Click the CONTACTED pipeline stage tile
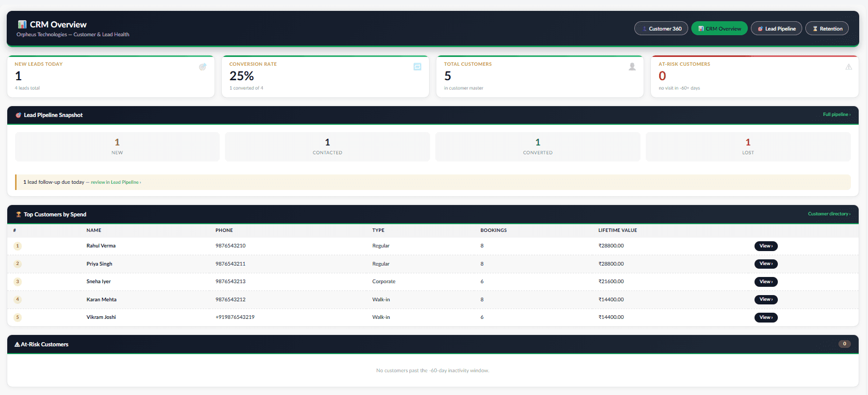This screenshot has width=868, height=395. pos(328,147)
